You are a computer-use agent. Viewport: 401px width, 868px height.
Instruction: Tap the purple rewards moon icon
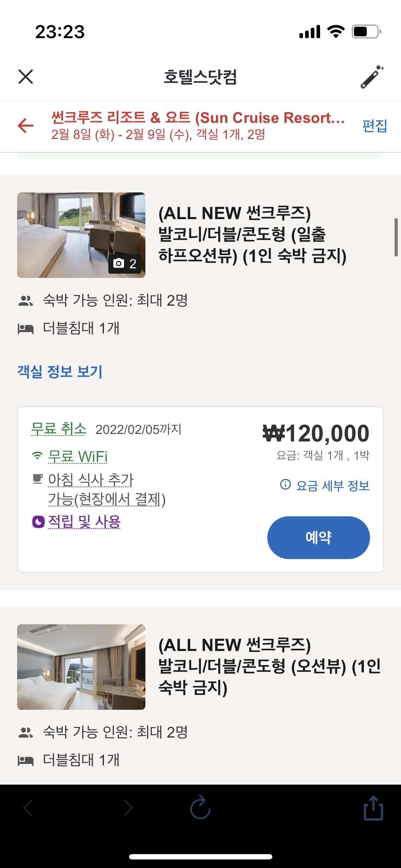click(38, 522)
